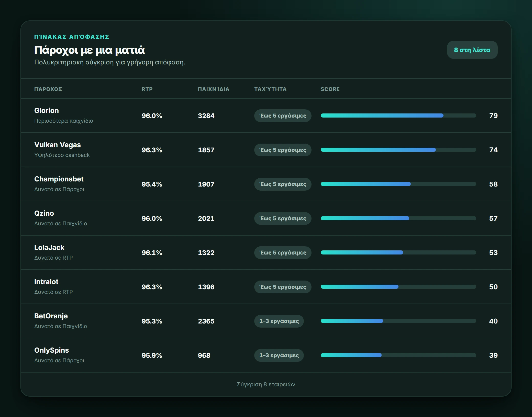532x417 pixels.
Task: Open the OnlySpins provider name
Action: (x=52, y=350)
